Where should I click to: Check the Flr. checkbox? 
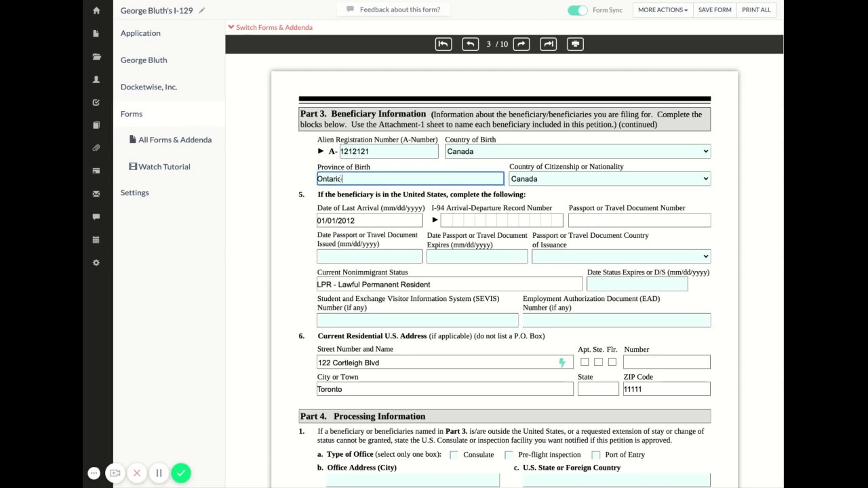click(612, 362)
